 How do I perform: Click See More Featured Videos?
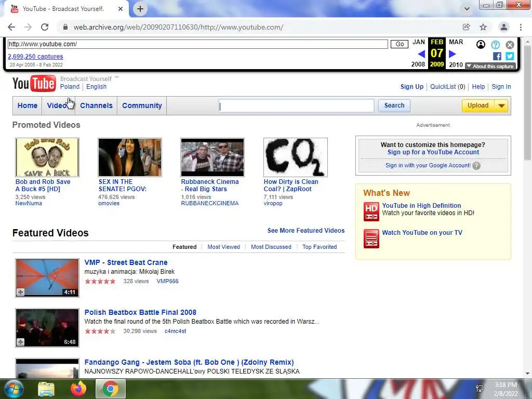click(x=305, y=231)
